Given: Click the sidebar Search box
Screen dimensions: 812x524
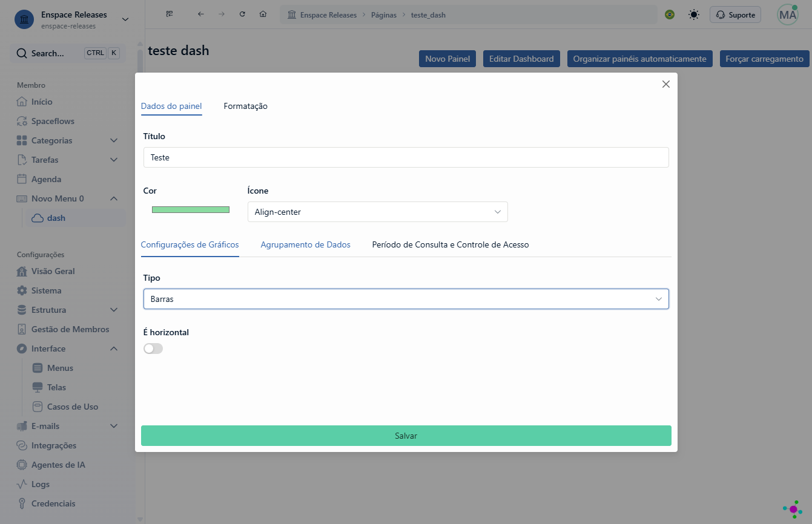Looking at the screenshot, I should tap(67, 53).
